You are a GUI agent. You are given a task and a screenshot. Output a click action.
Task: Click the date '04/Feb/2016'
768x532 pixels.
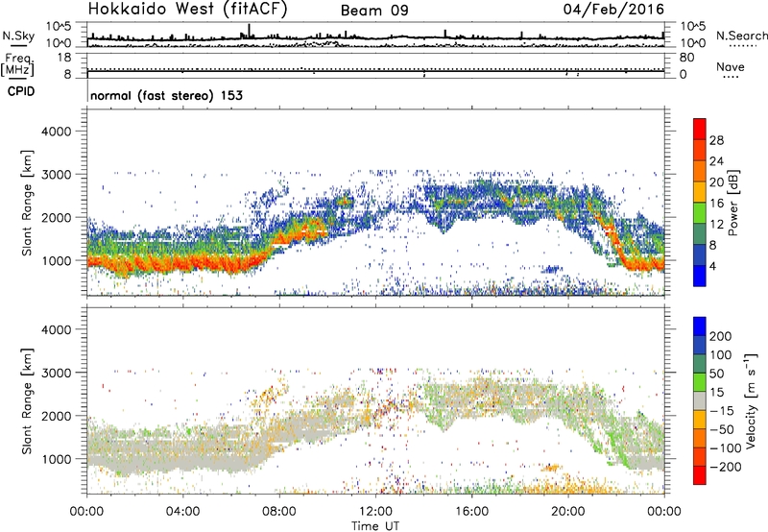(x=613, y=10)
